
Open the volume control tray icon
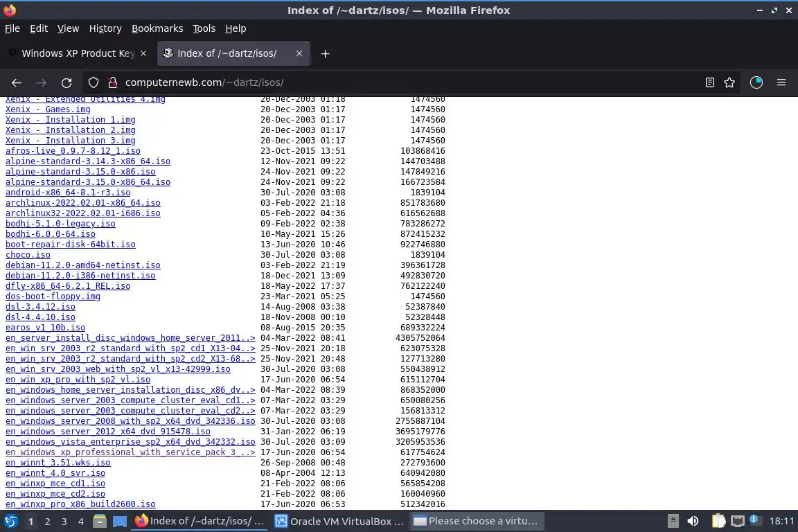(x=693, y=522)
